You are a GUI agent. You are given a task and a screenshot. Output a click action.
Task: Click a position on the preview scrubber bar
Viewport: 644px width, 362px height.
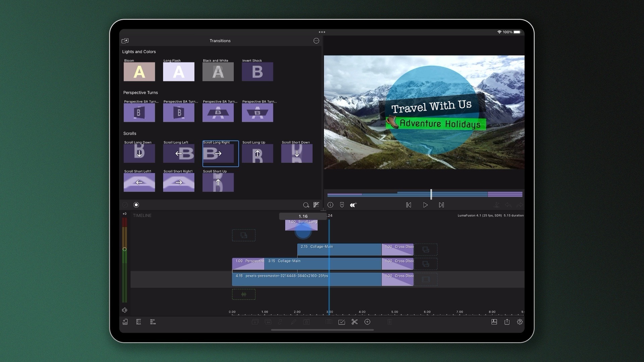pos(424,194)
